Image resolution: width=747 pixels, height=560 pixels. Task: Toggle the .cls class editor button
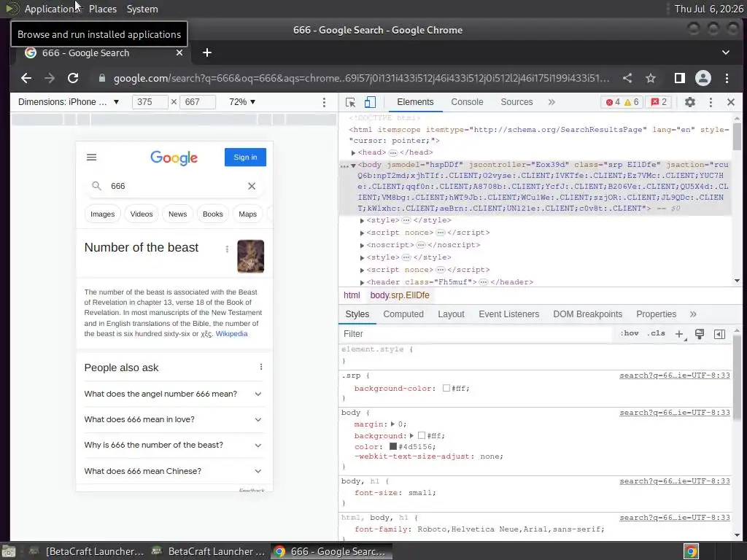(x=657, y=333)
